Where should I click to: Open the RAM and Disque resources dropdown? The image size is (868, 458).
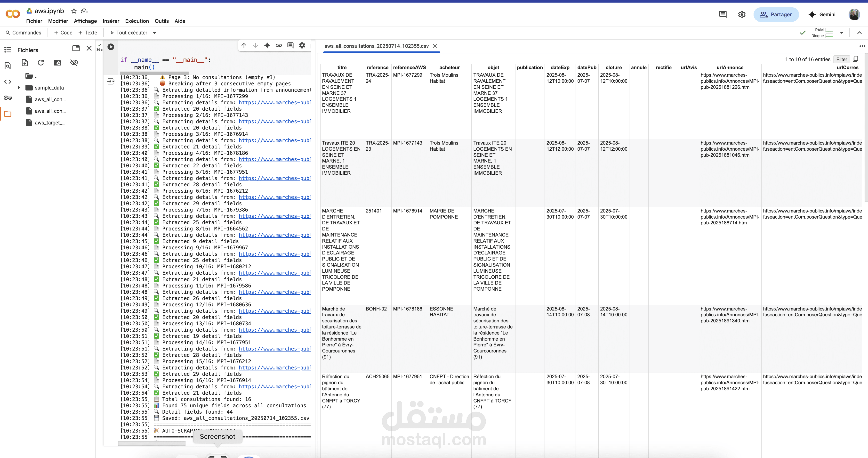[x=842, y=33]
